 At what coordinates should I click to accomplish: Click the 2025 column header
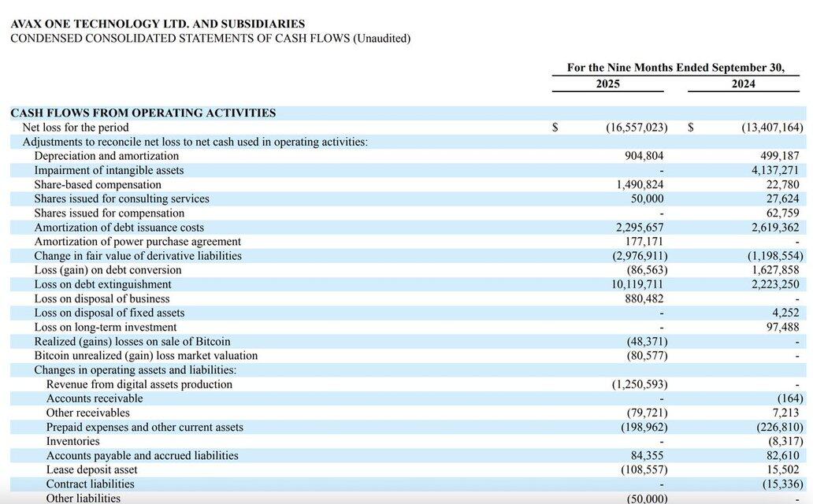[607, 84]
